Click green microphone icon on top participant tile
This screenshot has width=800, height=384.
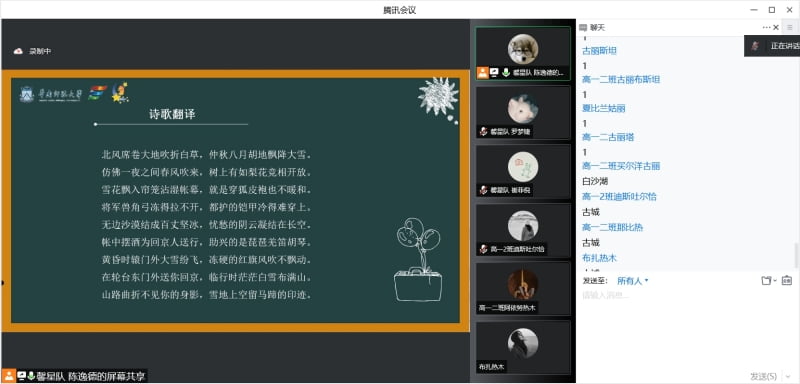[x=506, y=73]
